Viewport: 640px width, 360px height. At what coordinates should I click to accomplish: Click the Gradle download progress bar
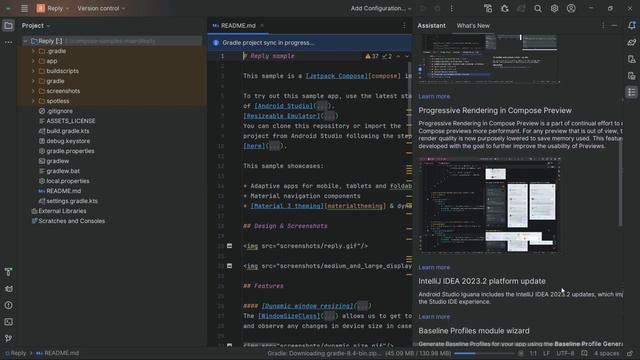click(x=484, y=353)
